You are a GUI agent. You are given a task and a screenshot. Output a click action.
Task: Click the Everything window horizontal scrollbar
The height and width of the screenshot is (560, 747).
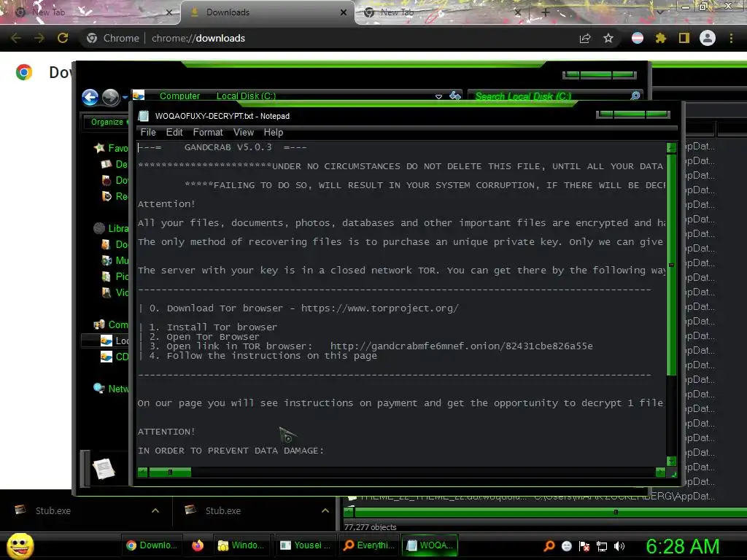pos(550,513)
